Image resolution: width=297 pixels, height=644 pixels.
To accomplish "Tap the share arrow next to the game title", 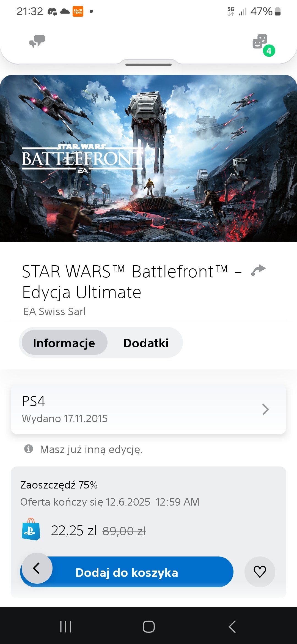I will 258,270.
